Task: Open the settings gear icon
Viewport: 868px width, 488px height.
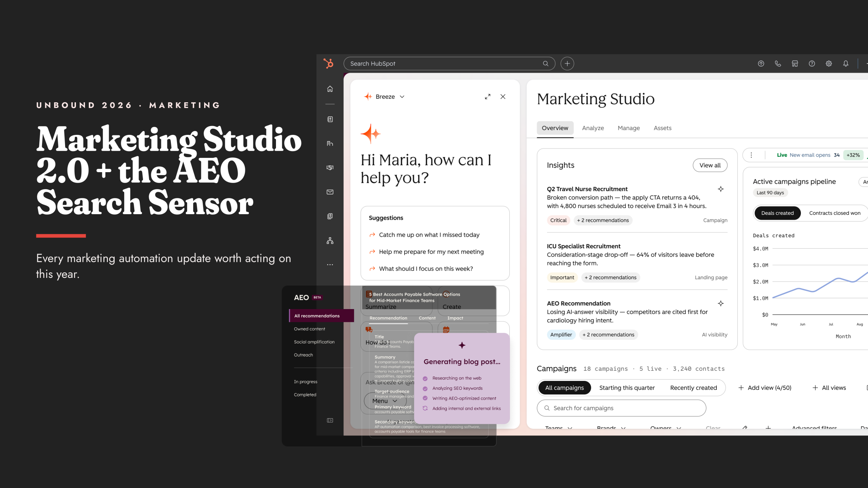Action: tap(829, 63)
